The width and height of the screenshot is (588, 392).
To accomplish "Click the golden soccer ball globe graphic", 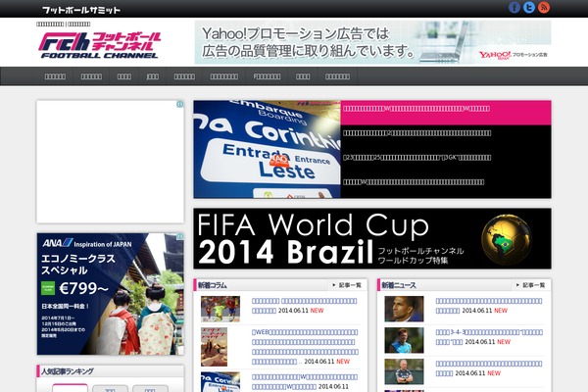I will [507, 239].
